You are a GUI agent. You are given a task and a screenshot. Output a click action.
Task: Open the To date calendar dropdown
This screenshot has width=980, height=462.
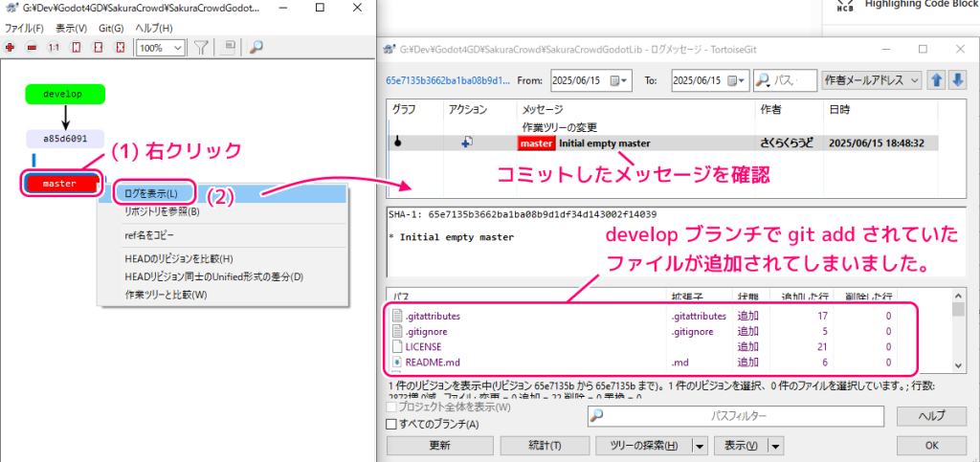pyautogui.click(x=737, y=80)
